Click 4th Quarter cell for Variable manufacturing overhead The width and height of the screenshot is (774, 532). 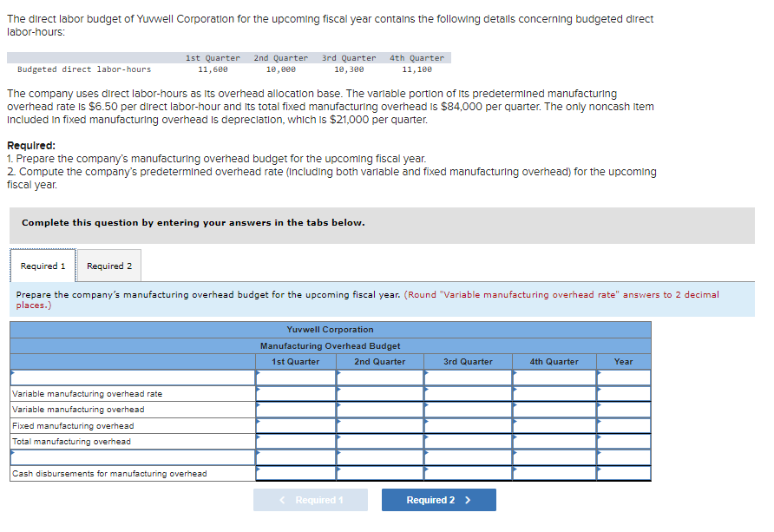tap(554, 410)
